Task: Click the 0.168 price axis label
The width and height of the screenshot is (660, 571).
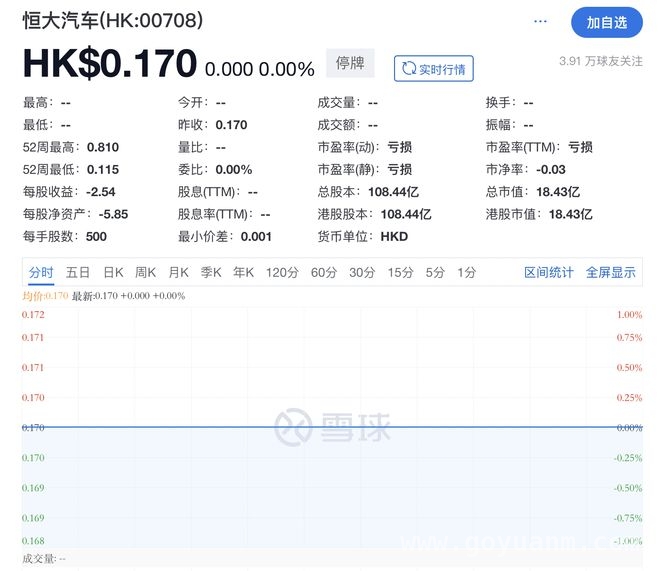Action: tap(33, 541)
